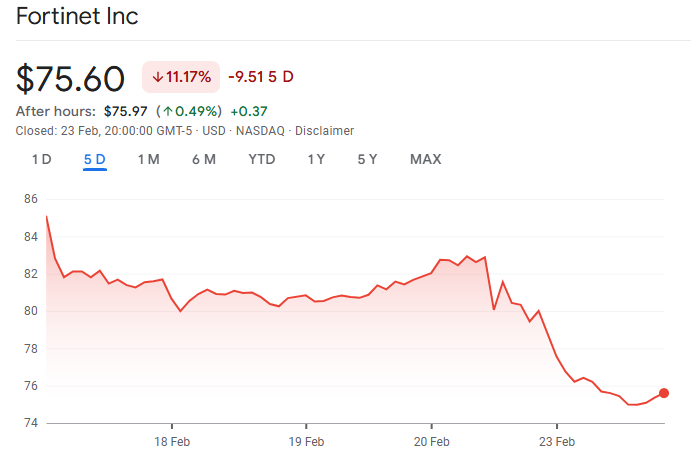Select the YTD range tab

pos(262,159)
